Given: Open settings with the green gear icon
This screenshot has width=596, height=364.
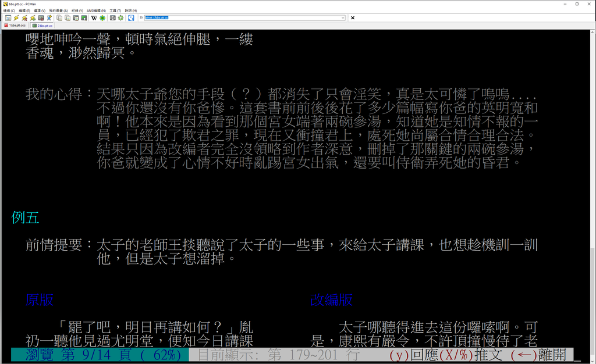Looking at the screenshot, I should (121, 18).
